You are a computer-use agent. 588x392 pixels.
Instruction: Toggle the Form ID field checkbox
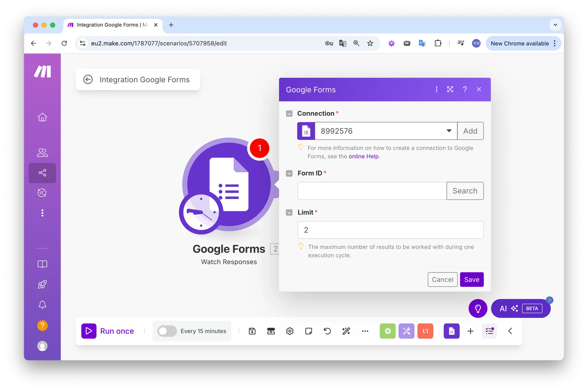click(289, 173)
